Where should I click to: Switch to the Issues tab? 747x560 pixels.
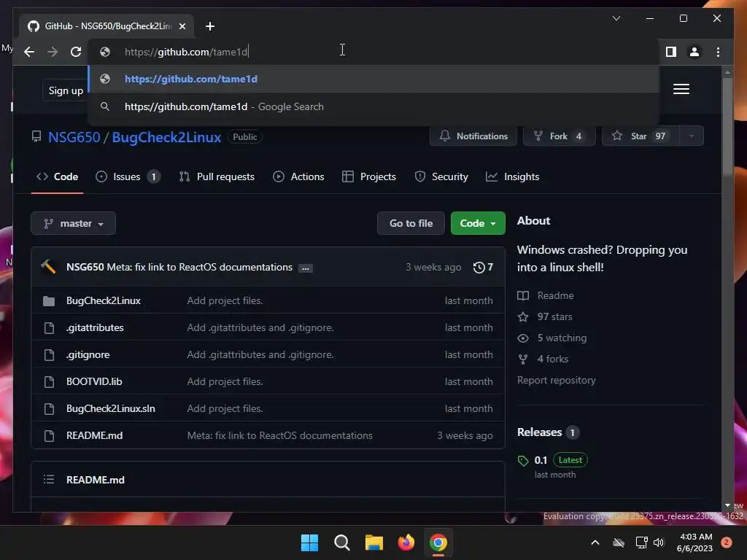[x=128, y=176]
